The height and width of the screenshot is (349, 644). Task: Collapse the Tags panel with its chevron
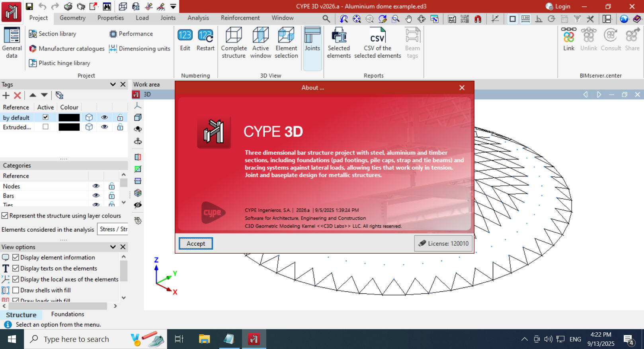[113, 84]
